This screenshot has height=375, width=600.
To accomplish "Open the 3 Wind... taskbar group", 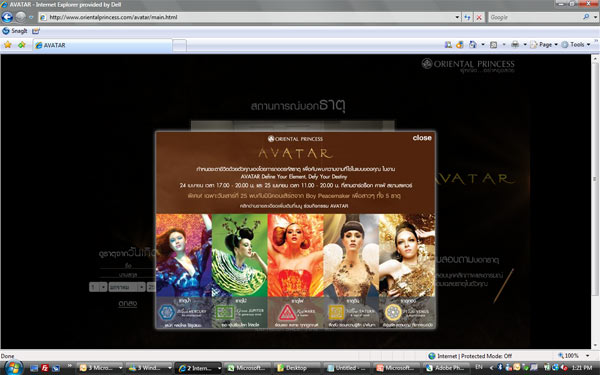I will pyautogui.click(x=149, y=368).
